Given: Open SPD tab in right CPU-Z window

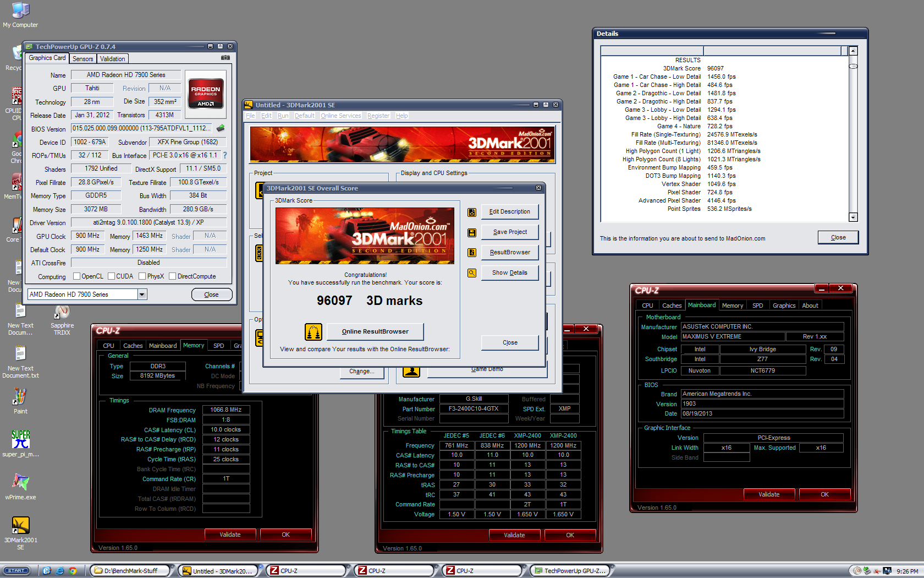Looking at the screenshot, I should (758, 306).
